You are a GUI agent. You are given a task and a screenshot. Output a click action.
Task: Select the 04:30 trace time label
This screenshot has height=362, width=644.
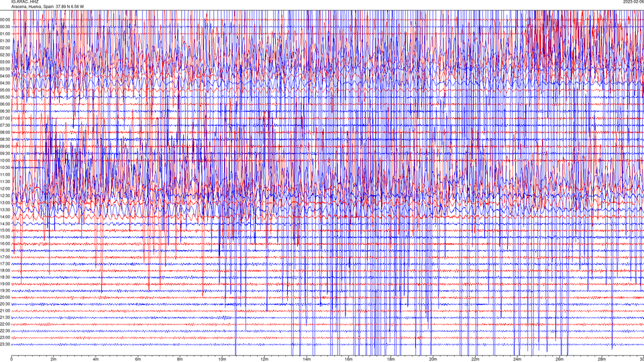click(x=5, y=83)
